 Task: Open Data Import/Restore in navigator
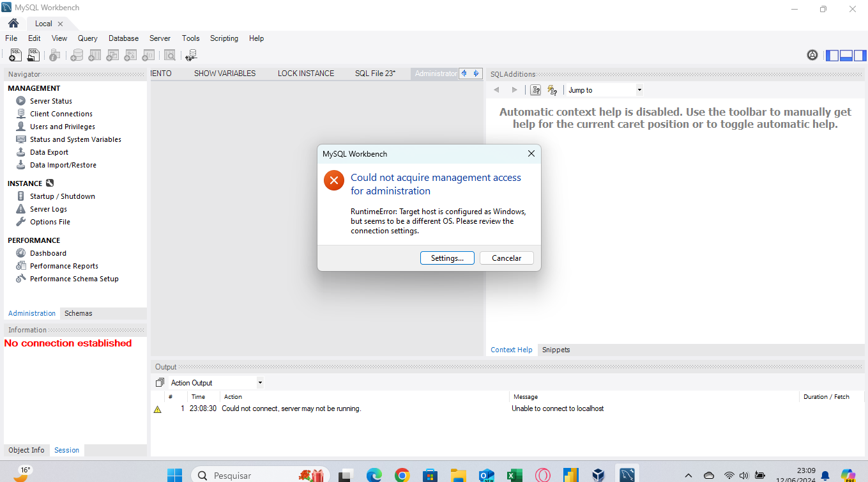click(x=63, y=165)
